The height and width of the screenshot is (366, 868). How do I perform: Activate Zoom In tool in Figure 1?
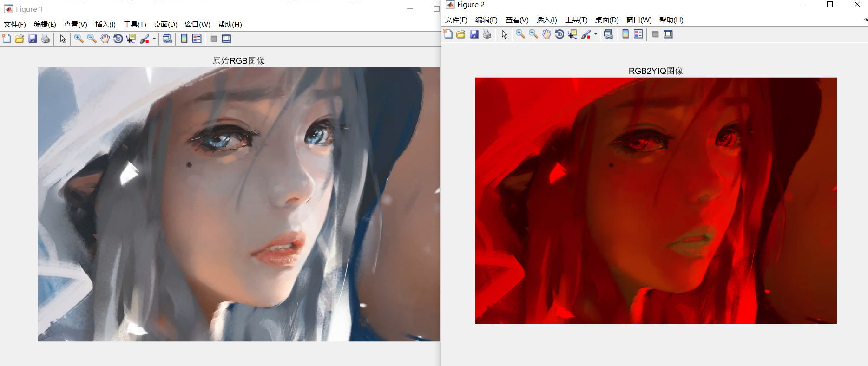click(x=79, y=39)
